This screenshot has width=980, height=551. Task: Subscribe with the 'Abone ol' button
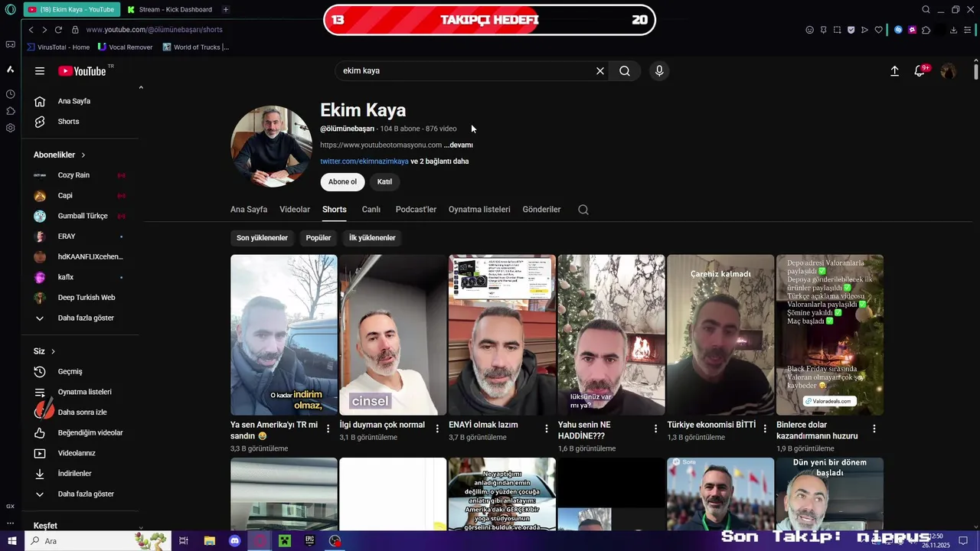tap(342, 182)
